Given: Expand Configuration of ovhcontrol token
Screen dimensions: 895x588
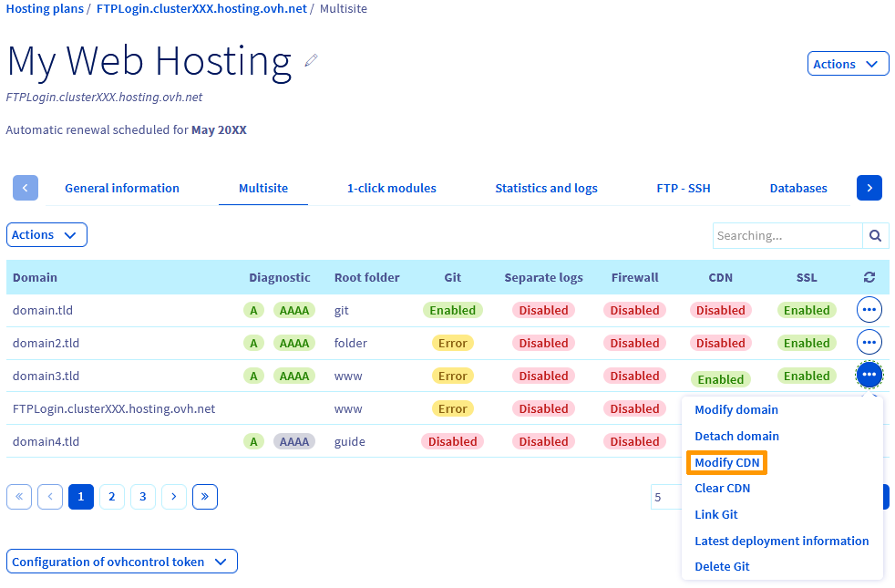Looking at the screenshot, I should point(121,562).
